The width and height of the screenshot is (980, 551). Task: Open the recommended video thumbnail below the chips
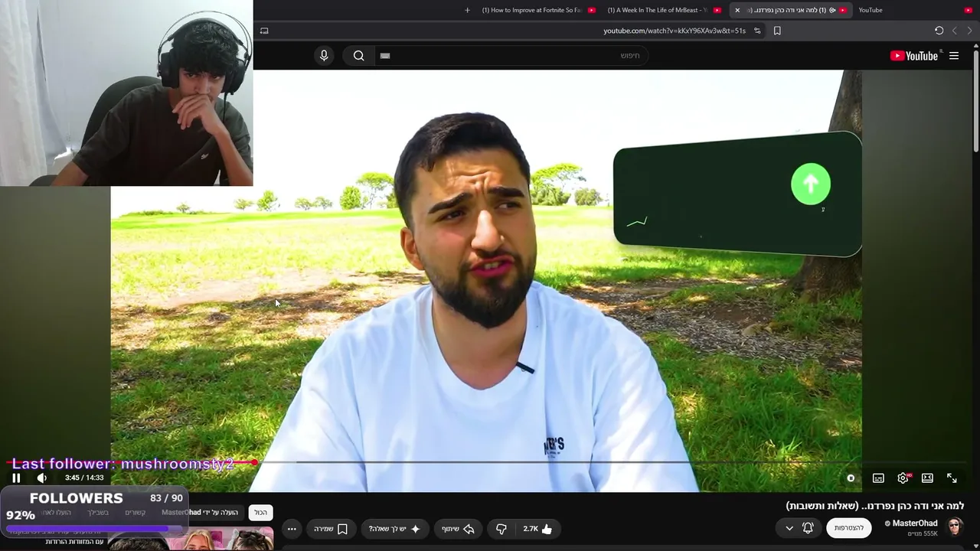pos(191,540)
